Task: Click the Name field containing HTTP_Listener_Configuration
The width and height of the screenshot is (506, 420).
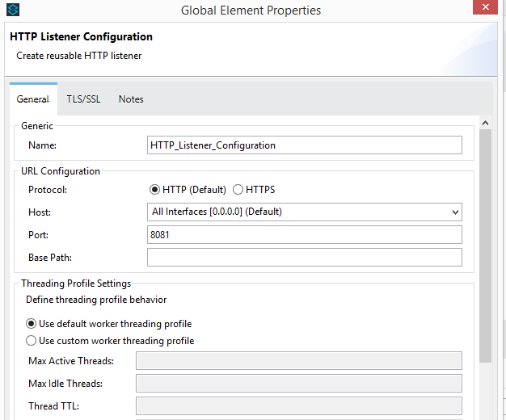Action: coord(304,145)
